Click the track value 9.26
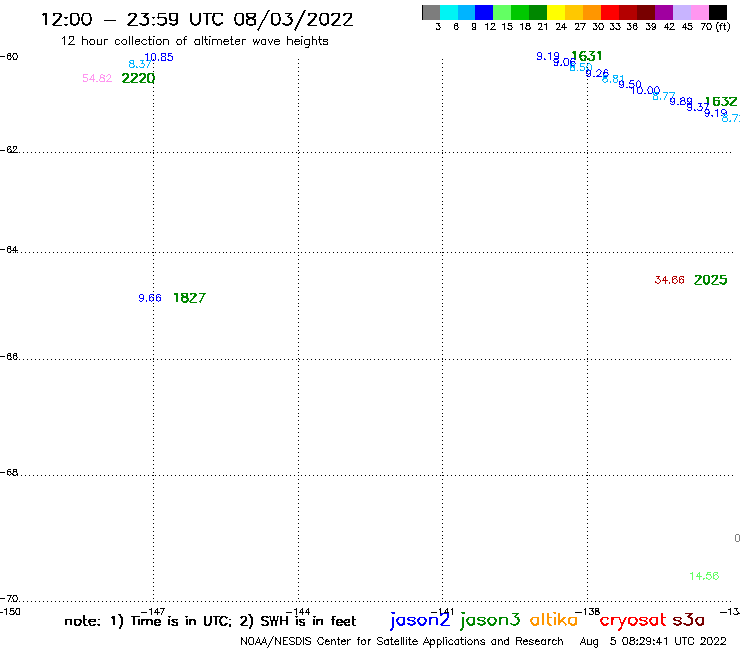This screenshot has width=740, height=650. tap(597, 73)
